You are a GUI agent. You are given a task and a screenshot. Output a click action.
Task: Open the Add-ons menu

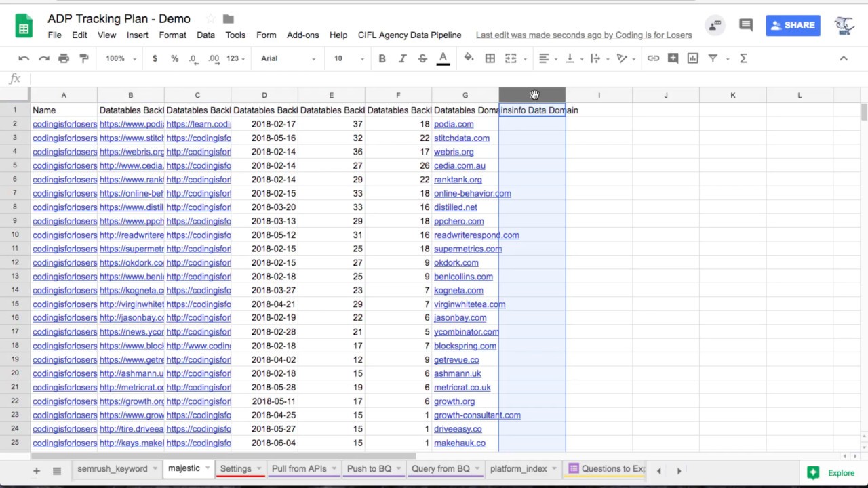(302, 35)
